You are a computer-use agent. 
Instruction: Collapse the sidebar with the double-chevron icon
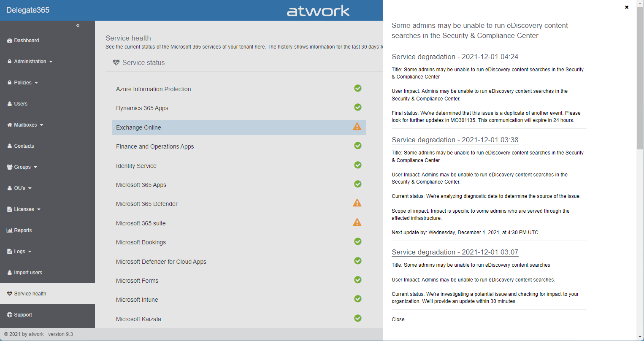[x=78, y=26]
